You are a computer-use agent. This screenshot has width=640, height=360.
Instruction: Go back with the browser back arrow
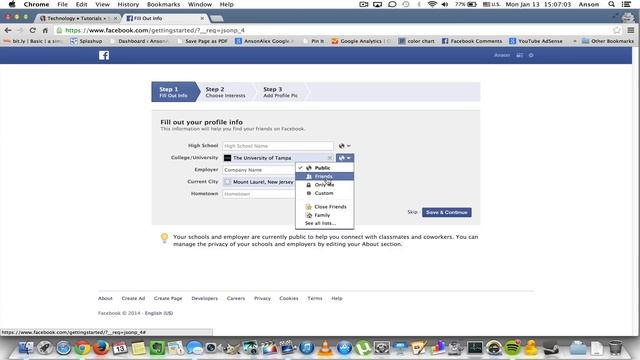point(8,30)
